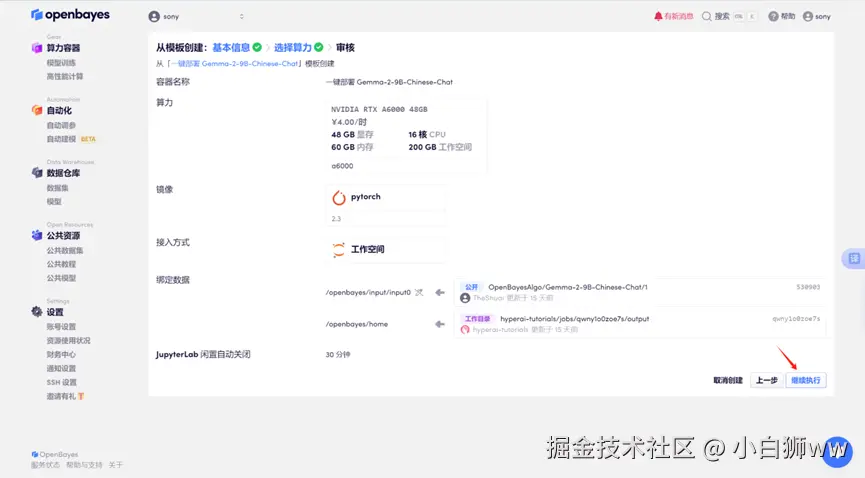Viewport: 865px width, 478px height.
Task: Click the 继续执行 button
Action: click(x=805, y=380)
